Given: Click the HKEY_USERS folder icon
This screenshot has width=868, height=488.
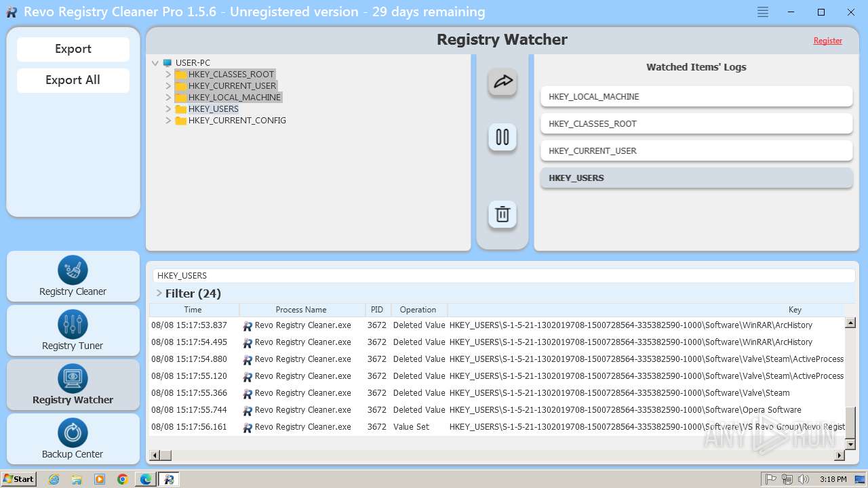Looking at the screenshot, I should [x=180, y=109].
